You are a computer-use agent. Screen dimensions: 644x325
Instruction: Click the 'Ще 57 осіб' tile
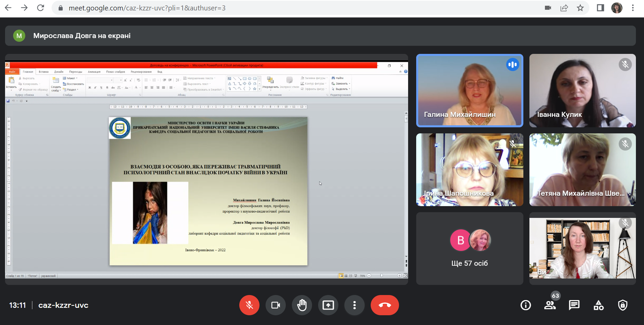click(x=469, y=249)
